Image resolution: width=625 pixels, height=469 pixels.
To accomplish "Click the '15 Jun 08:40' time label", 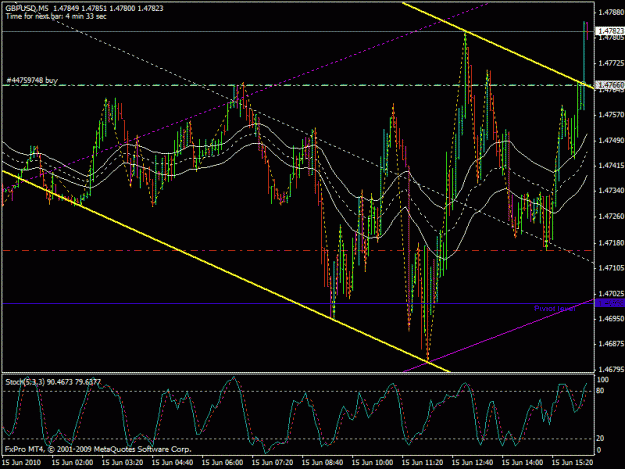I will click(322, 462).
